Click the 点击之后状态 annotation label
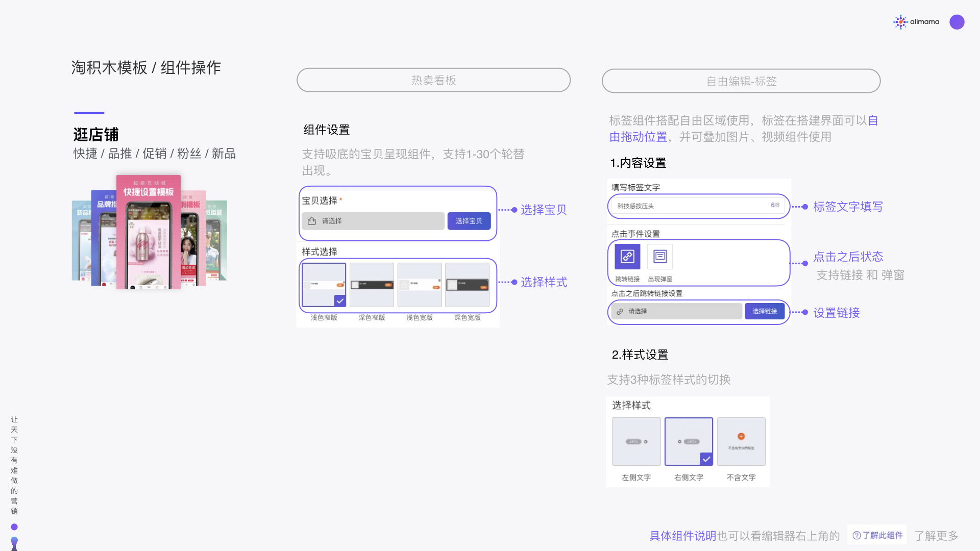This screenshot has height=551, width=980. point(848,257)
